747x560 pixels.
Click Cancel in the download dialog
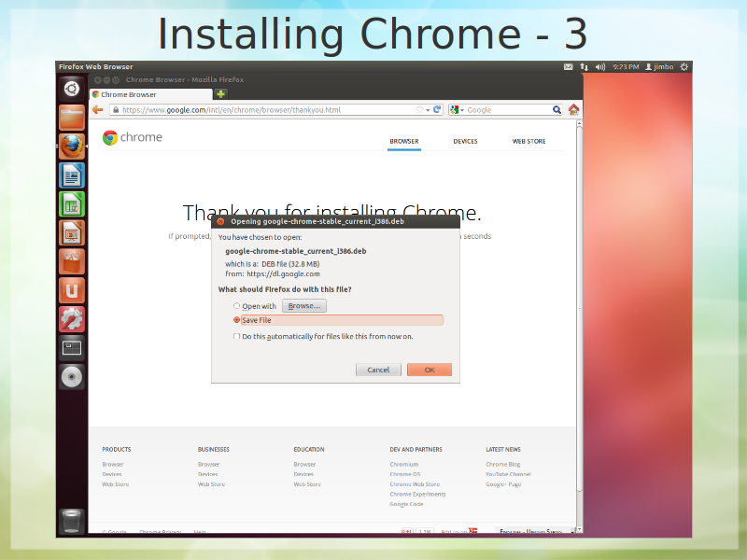coord(378,370)
